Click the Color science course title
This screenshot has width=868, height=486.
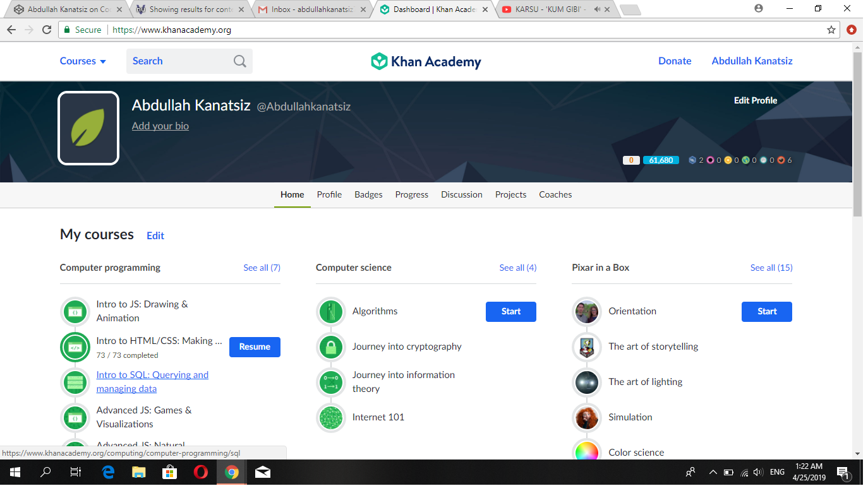click(636, 453)
